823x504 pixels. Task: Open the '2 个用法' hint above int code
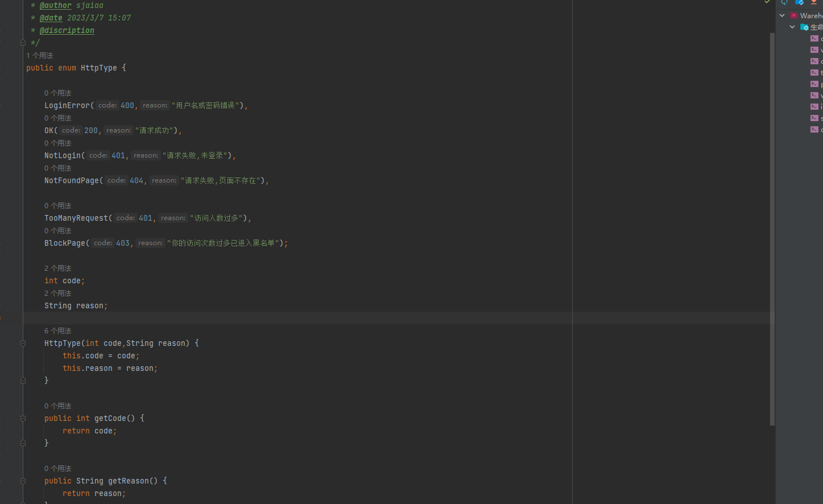[x=58, y=268]
